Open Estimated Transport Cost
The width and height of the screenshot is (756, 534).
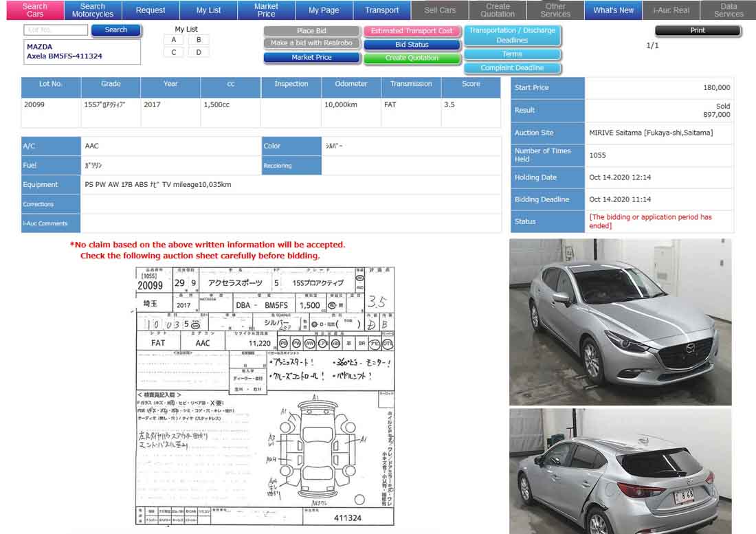pos(412,31)
